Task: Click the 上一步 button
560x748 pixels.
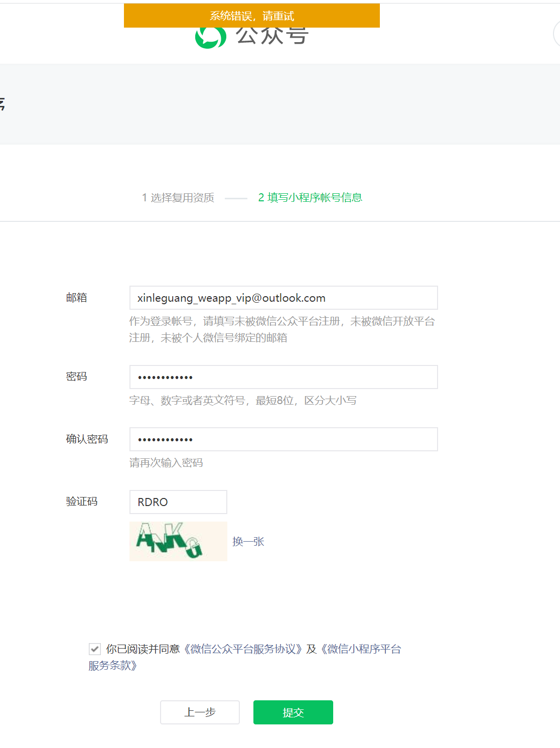Action: click(x=200, y=712)
